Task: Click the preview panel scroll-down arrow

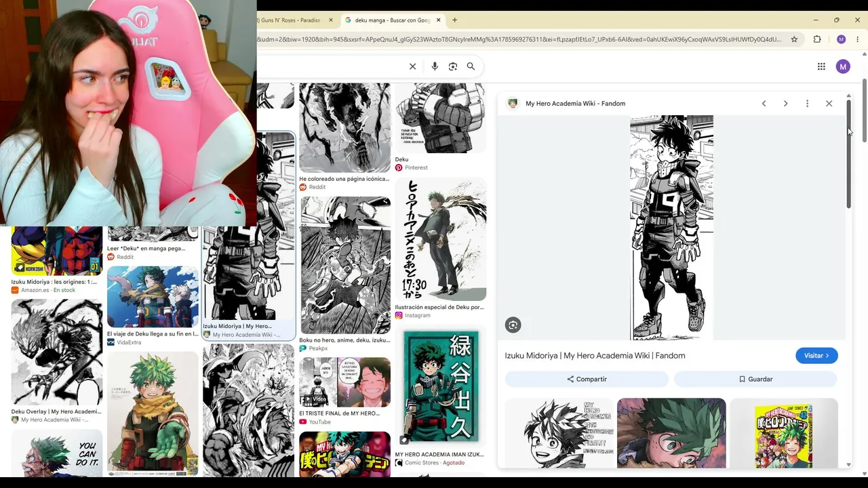Action: (x=848, y=465)
